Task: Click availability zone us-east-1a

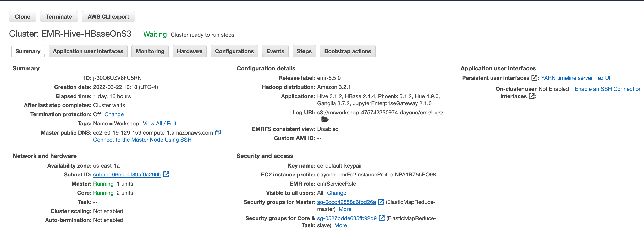Action: coord(106,166)
